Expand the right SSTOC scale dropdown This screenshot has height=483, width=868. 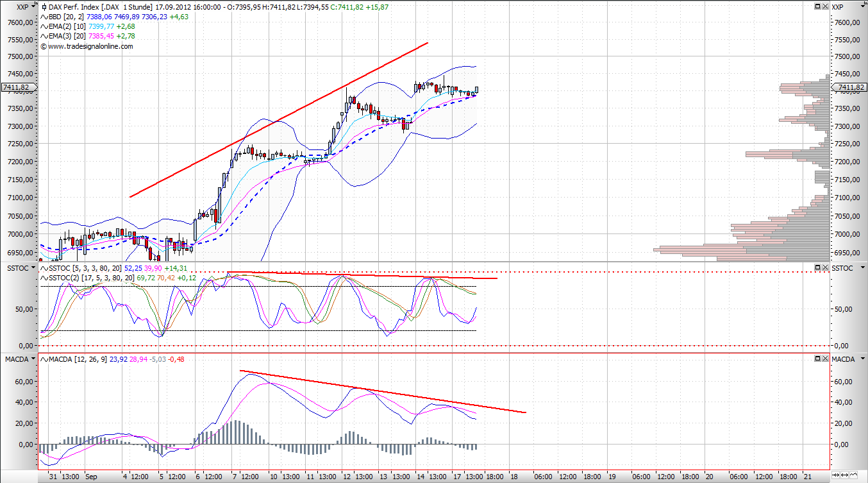[862, 268]
